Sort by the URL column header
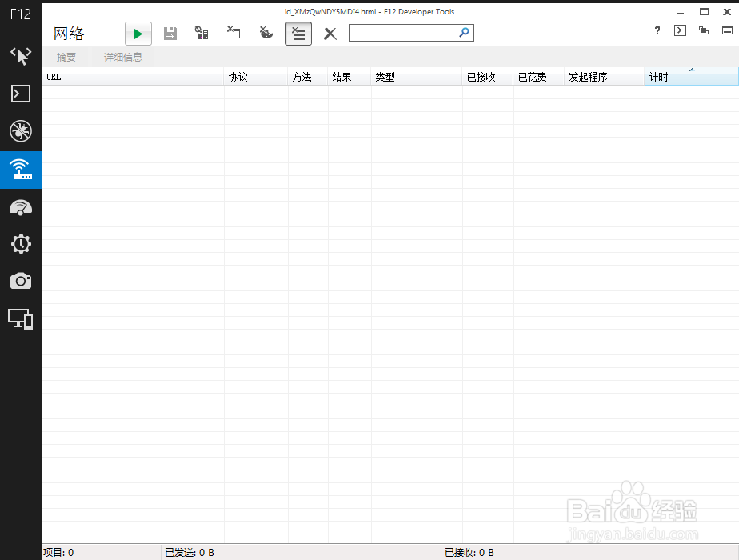Screen dimensions: 739x560 pos(133,77)
